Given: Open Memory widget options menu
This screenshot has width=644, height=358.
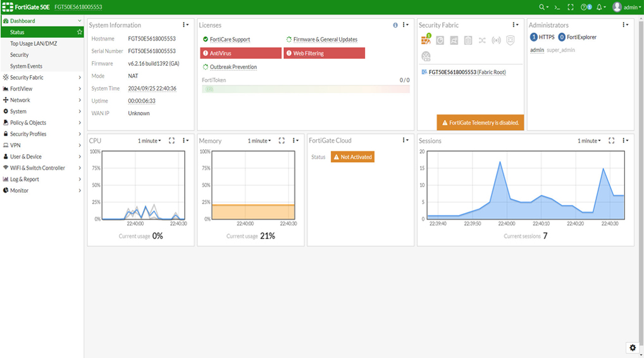Looking at the screenshot, I should click(x=295, y=140).
